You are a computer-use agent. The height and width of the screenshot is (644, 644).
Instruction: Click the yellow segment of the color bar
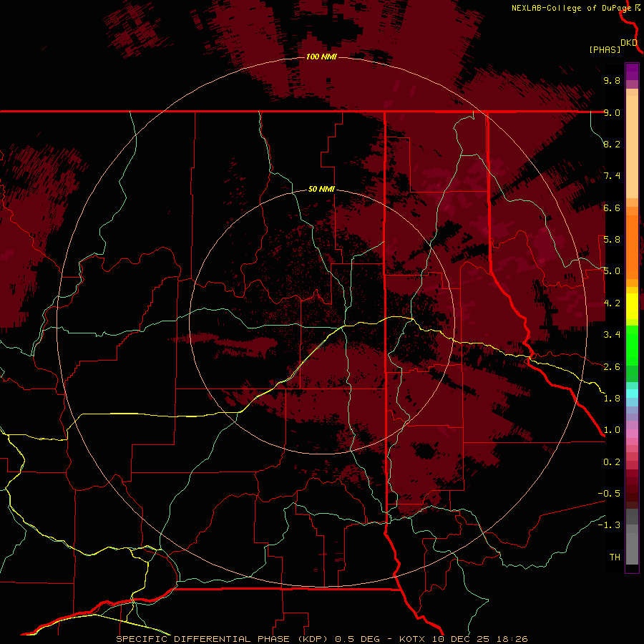pyautogui.click(x=632, y=306)
